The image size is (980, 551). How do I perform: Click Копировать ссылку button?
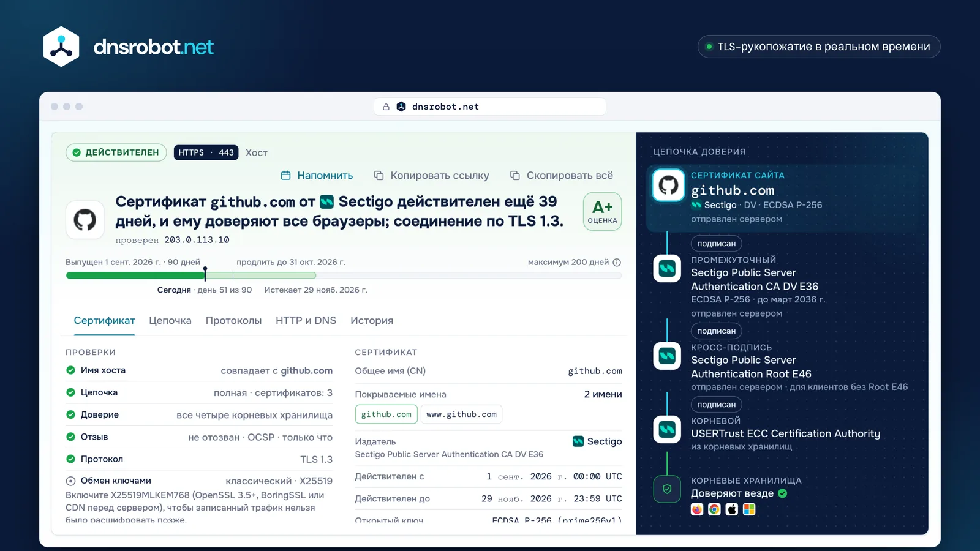[432, 176]
